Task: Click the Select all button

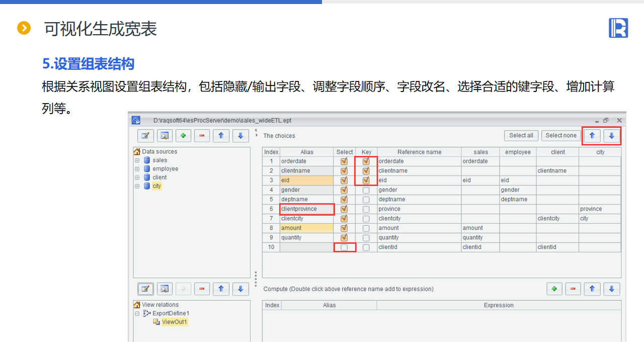Action: [x=521, y=135]
